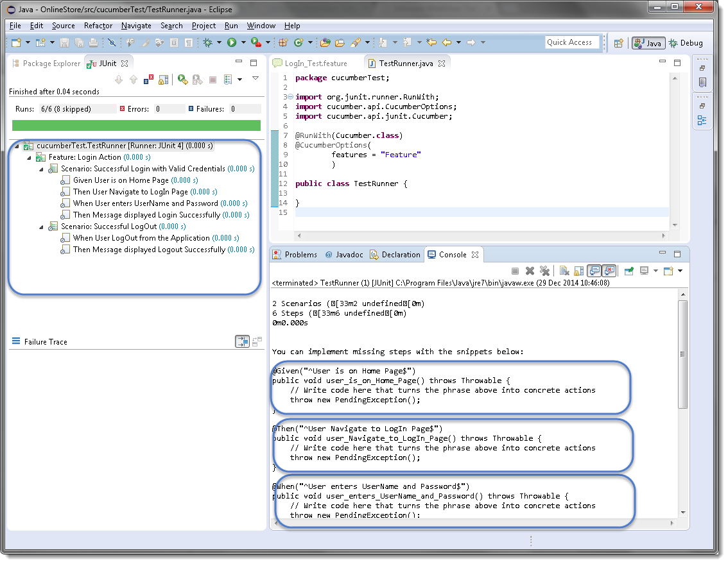
Task: Open the File menu
Action: (x=15, y=26)
